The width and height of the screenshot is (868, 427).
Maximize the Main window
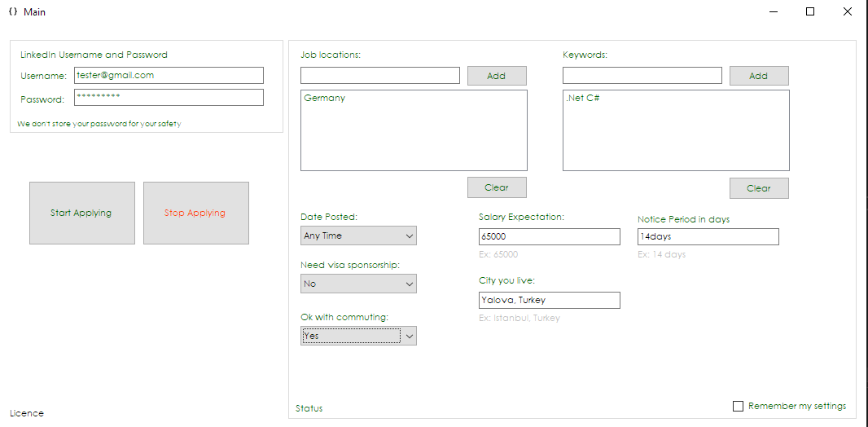click(x=810, y=11)
